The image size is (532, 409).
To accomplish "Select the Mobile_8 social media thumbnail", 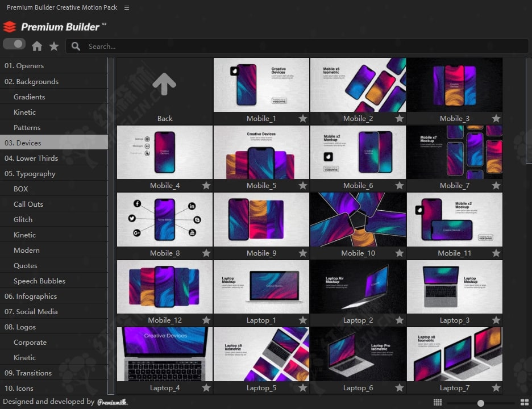I will tap(165, 219).
